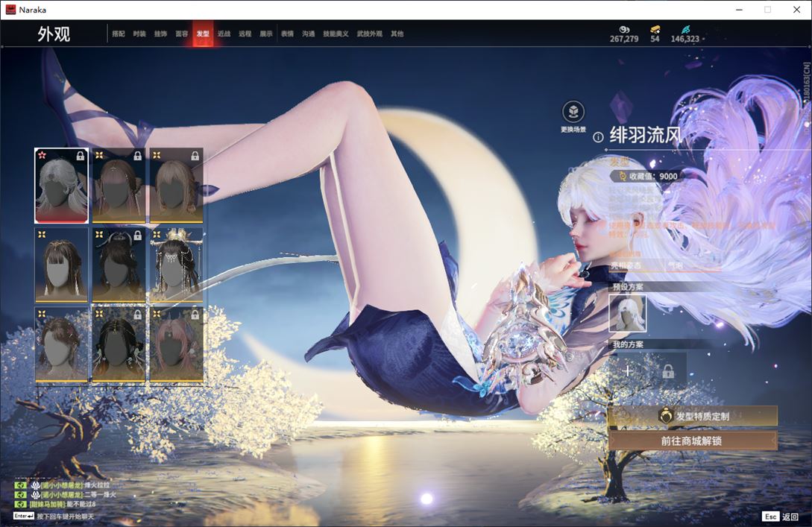Switch to the 时装 tab
Viewport: 812px width, 527px height.
tap(139, 34)
